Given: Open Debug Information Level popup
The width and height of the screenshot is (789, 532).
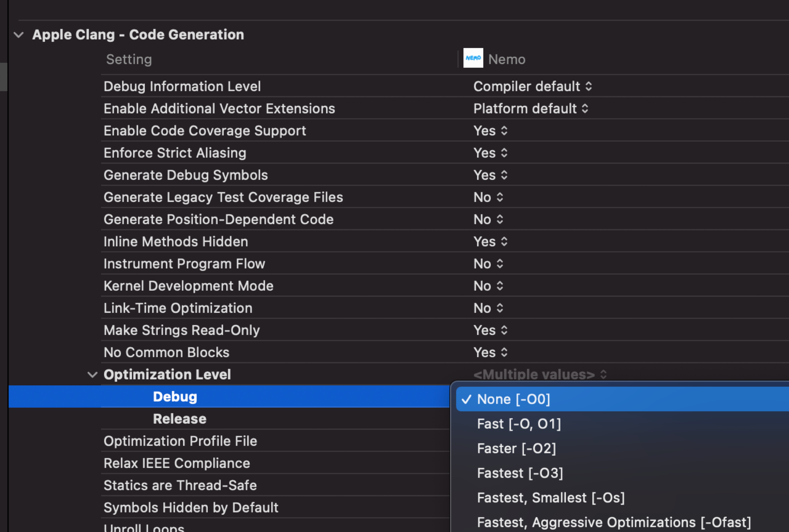Looking at the screenshot, I should tap(532, 86).
